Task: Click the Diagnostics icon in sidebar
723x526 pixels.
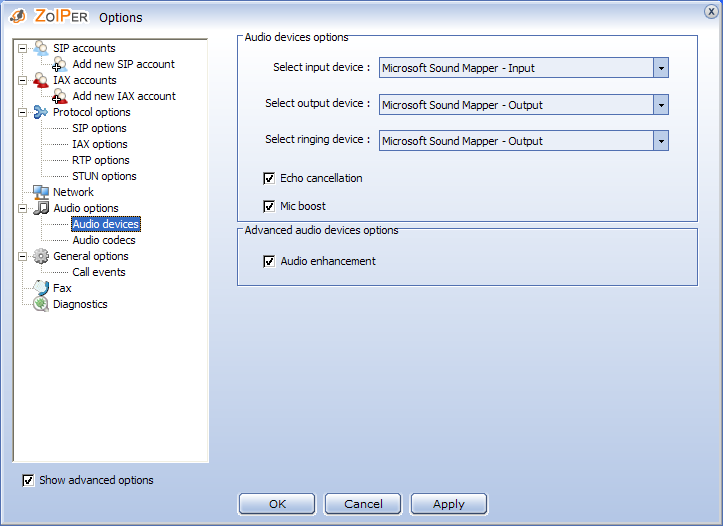Action: (x=41, y=304)
